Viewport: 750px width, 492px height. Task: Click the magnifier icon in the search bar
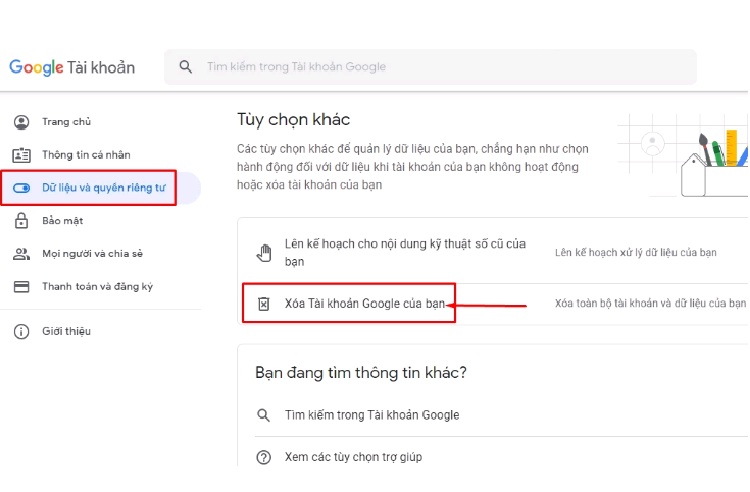pos(186,66)
